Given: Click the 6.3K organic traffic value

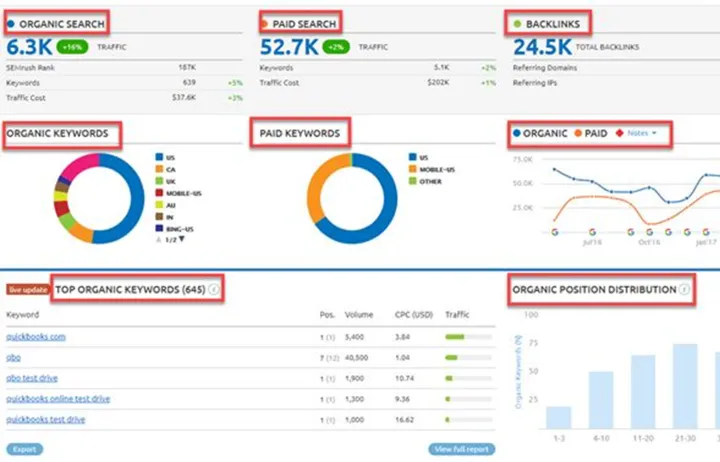Looking at the screenshot, I should click(29, 47).
